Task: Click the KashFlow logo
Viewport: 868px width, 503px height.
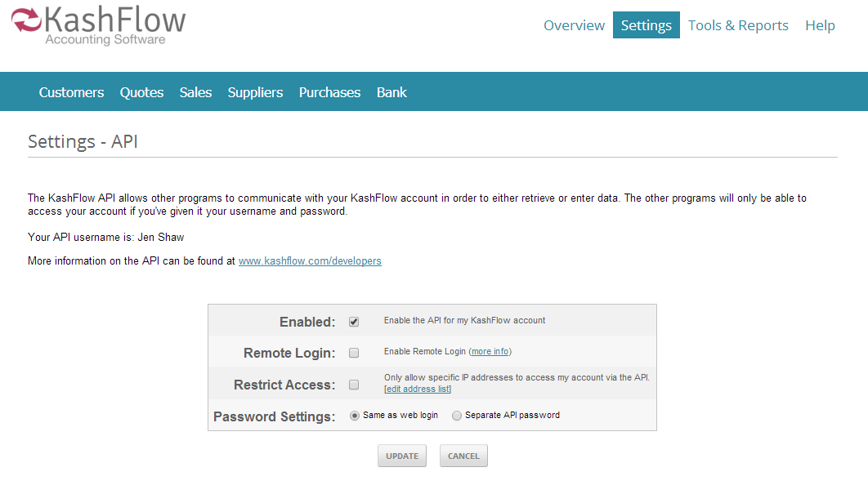Action: point(99,24)
